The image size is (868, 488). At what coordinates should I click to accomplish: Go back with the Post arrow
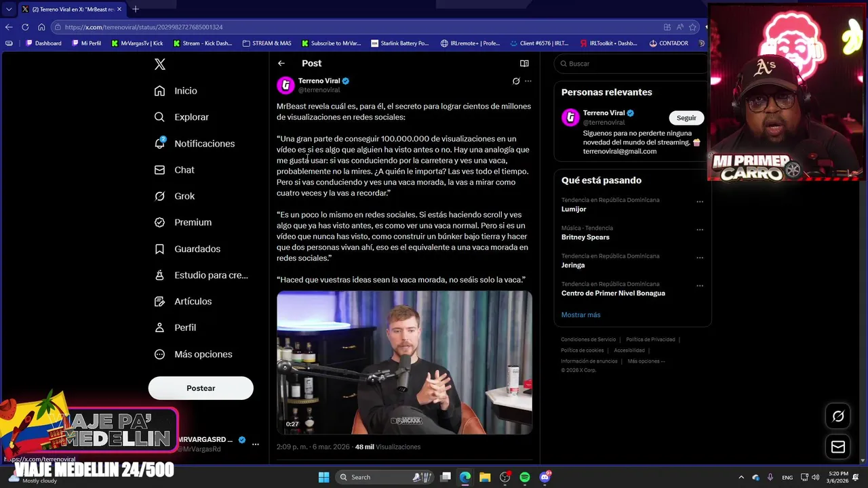click(281, 63)
